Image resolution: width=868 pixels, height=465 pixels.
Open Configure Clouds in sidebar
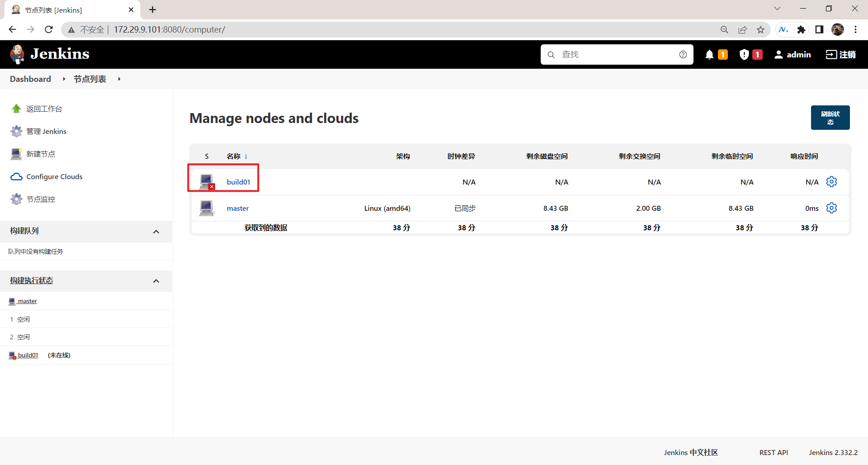[54, 176]
